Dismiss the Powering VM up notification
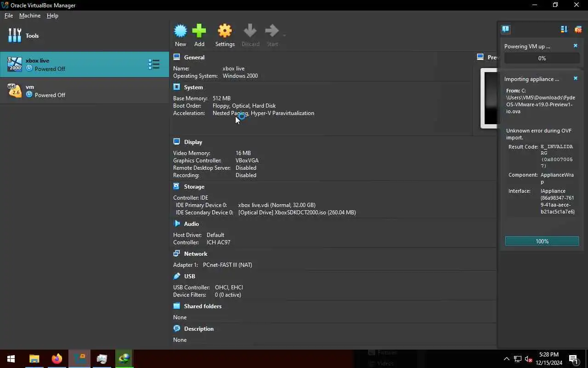 pyautogui.click(x=575, y=46)
